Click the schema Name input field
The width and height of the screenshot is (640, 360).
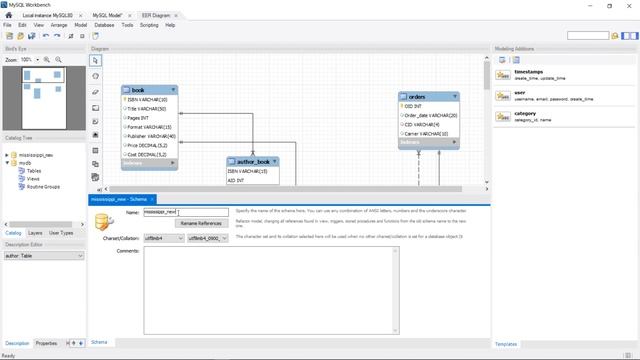(x=186, y=212)
